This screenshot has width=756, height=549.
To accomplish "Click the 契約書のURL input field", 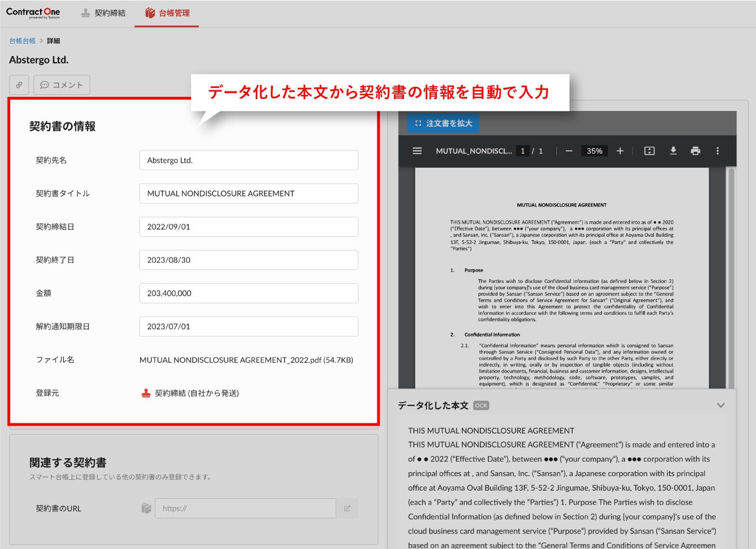I will click(245, 508).
